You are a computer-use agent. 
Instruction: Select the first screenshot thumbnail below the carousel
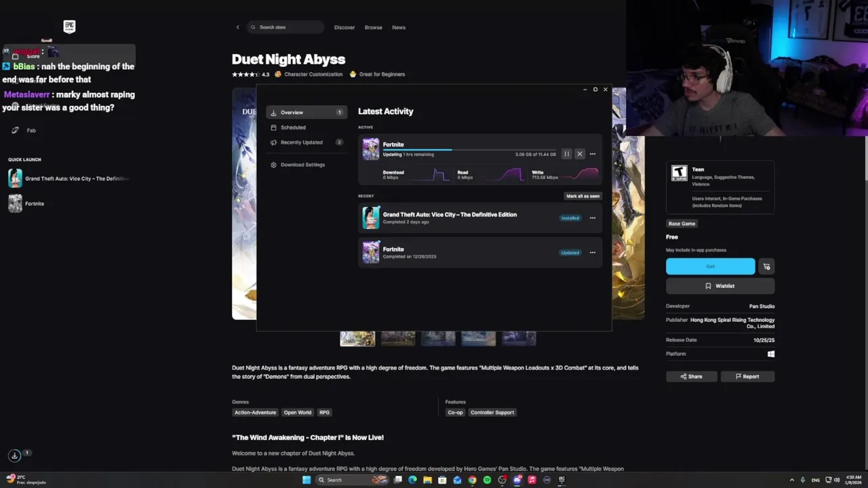(x=357, y=338)
